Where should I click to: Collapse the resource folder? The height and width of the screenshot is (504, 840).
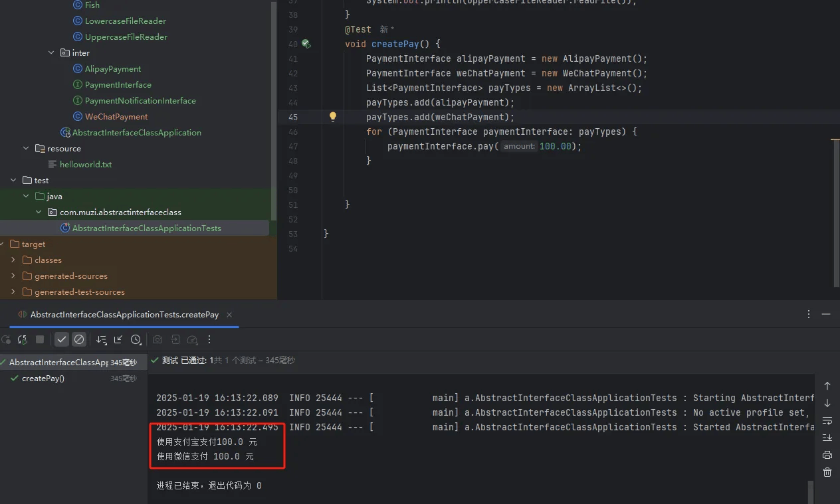(x=27, y=148)
